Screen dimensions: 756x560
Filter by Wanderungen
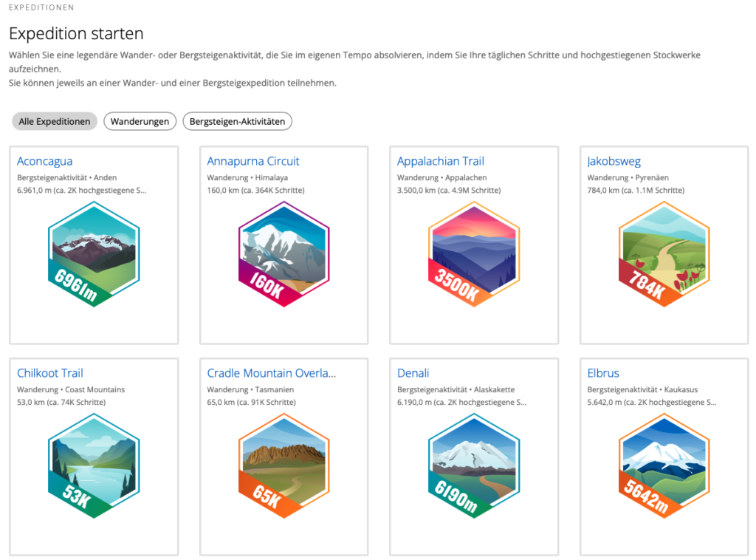click(140, 122)
